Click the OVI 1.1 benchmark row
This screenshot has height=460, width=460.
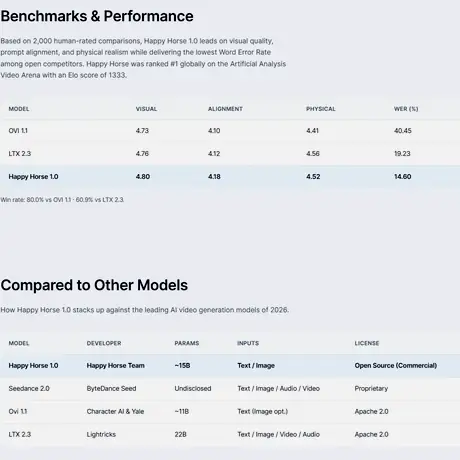[230, 131]
